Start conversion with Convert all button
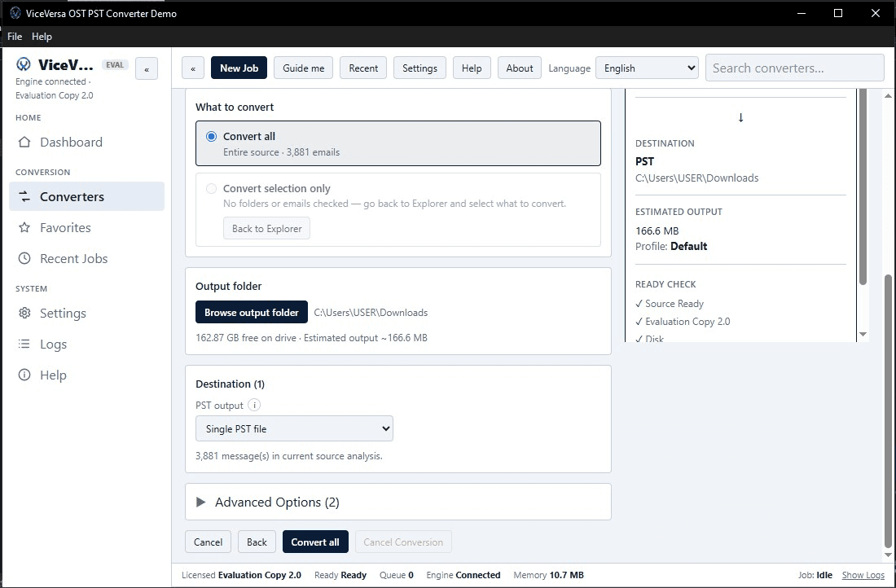 pos(315,542)
